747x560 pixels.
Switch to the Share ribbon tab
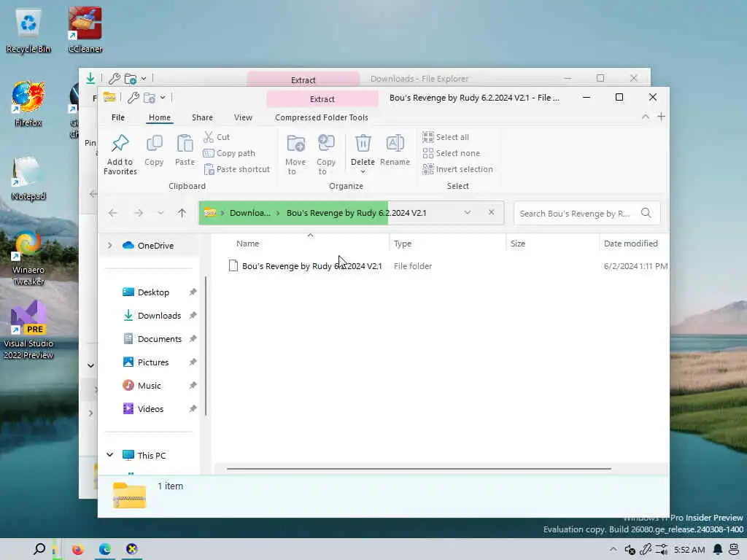203,117
